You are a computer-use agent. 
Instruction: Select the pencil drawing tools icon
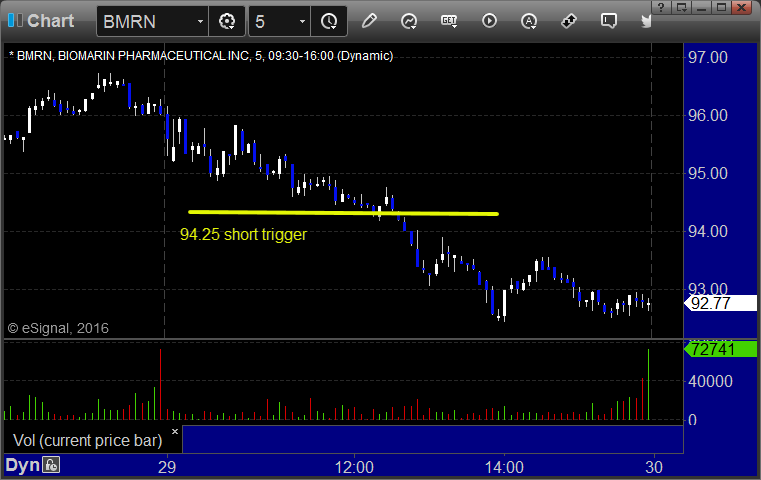[369, 21]
